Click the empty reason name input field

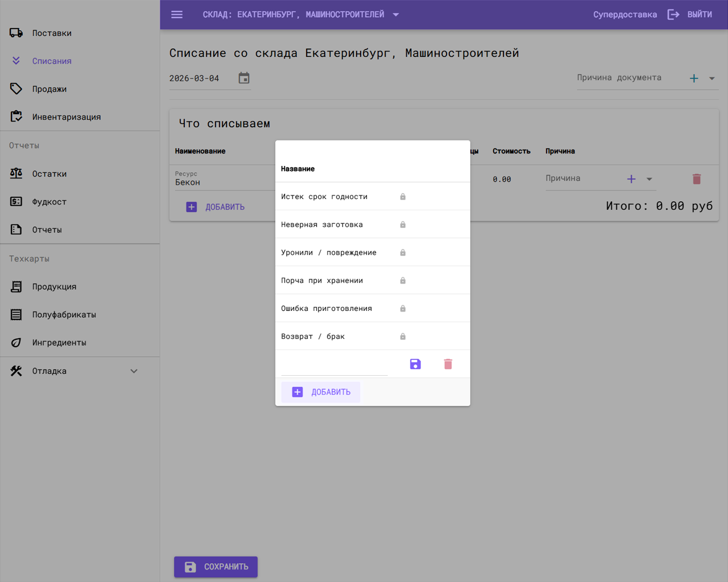click(x=334, y=365)
